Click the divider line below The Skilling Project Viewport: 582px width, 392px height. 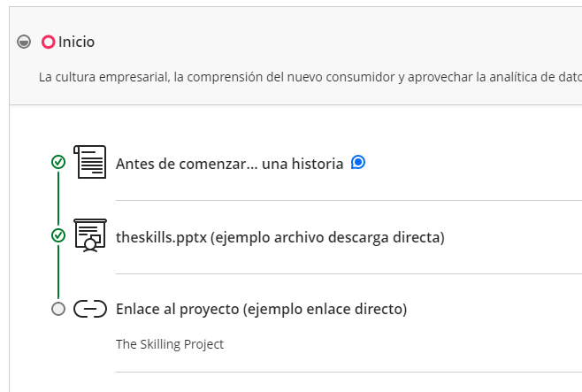[348, 372]
